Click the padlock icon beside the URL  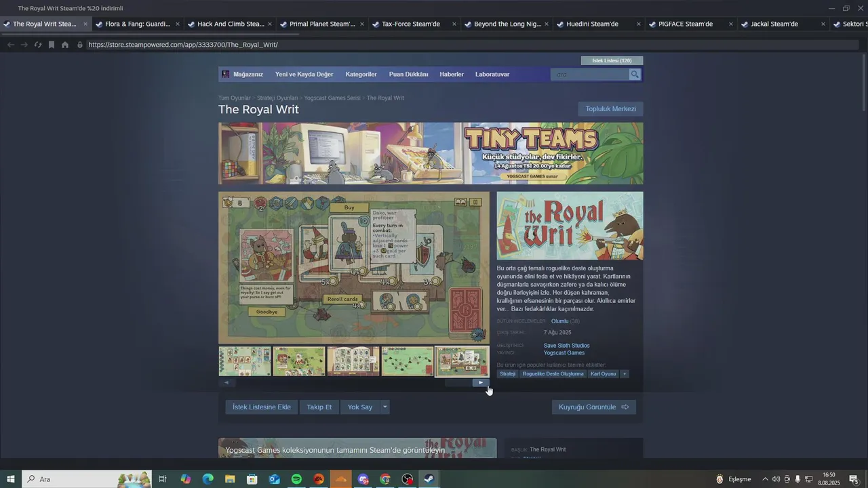pyautogui.click(x=80, y=45)
